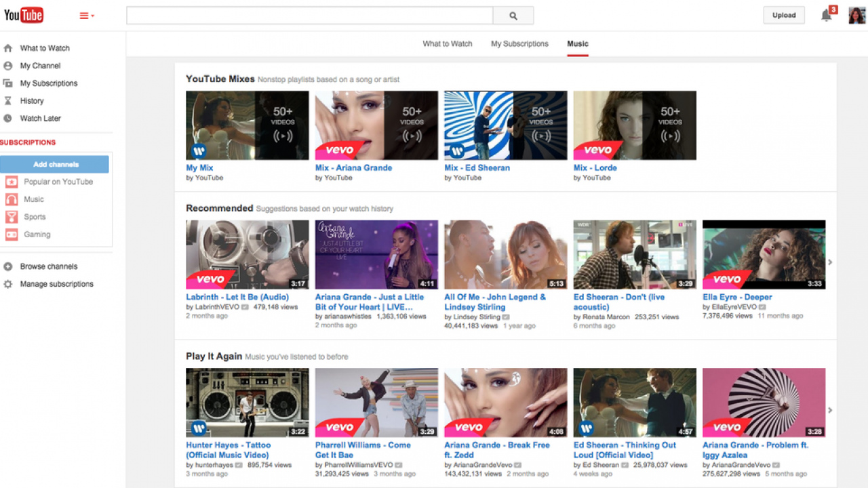868x488 pixels.
Task: Show more Play It Again videos arrow
Action: [830, 410]
